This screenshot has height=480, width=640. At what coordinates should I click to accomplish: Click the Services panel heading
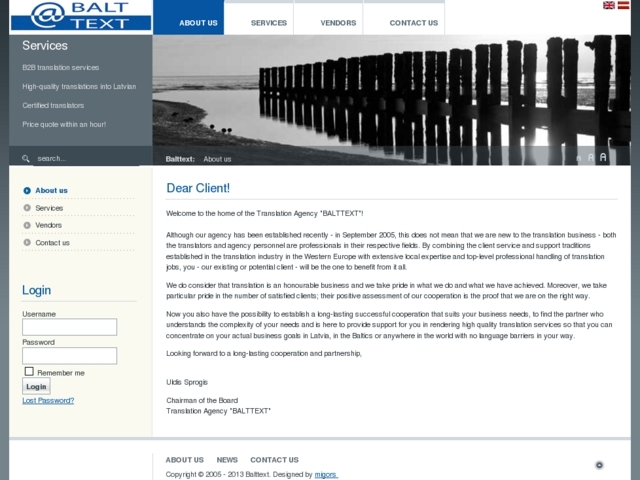coord(45,46)
